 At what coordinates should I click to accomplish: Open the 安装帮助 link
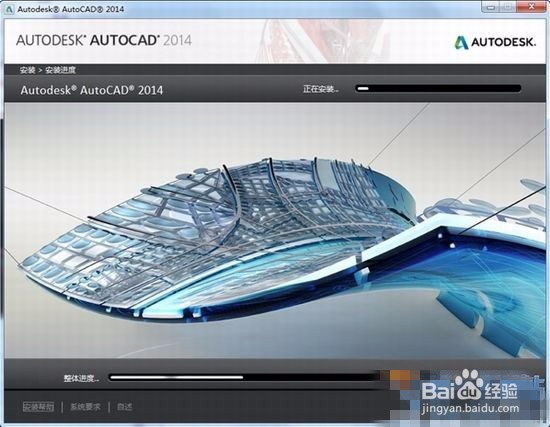[39, 407]
